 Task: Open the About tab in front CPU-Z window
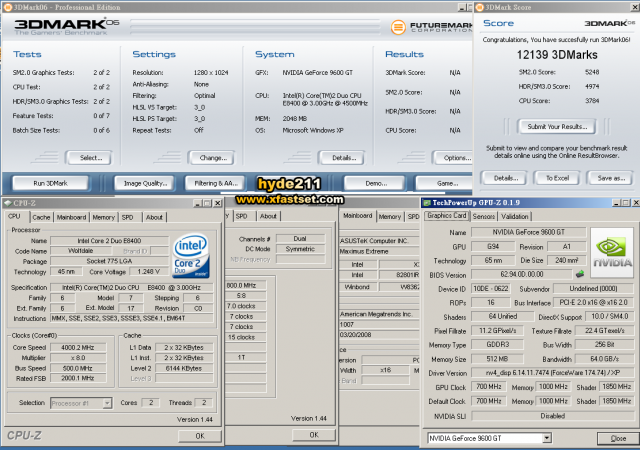tap(154, 217)
